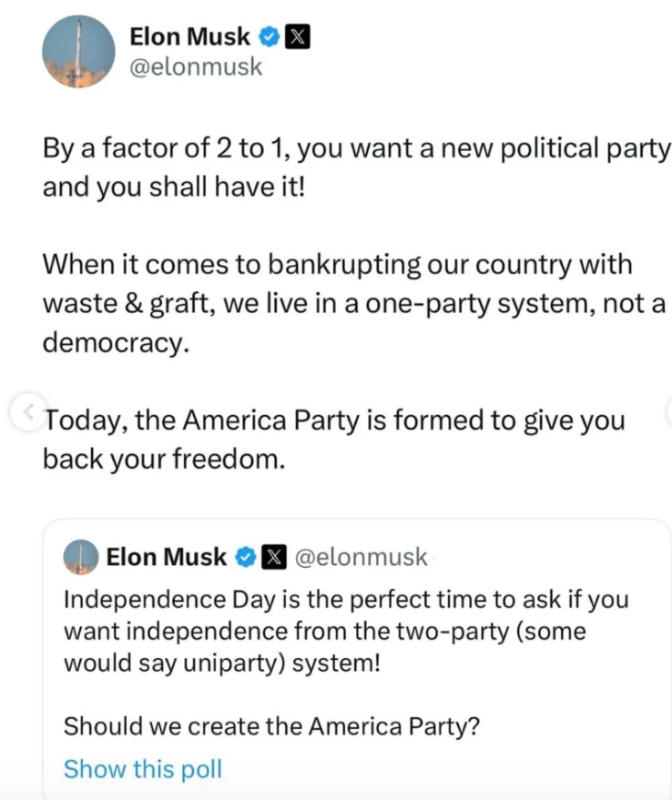Click the verified checkmark beside the top Elon Musk name

point(268,37)
